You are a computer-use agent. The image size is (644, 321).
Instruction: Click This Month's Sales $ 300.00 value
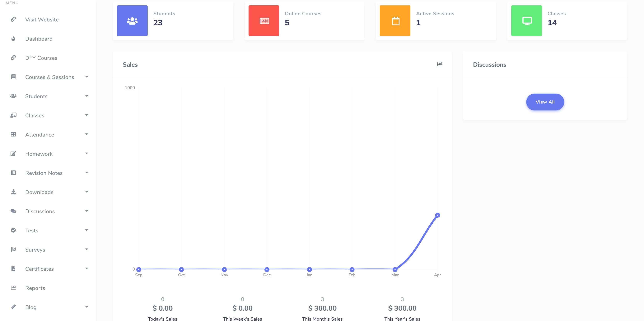(322, 308)
